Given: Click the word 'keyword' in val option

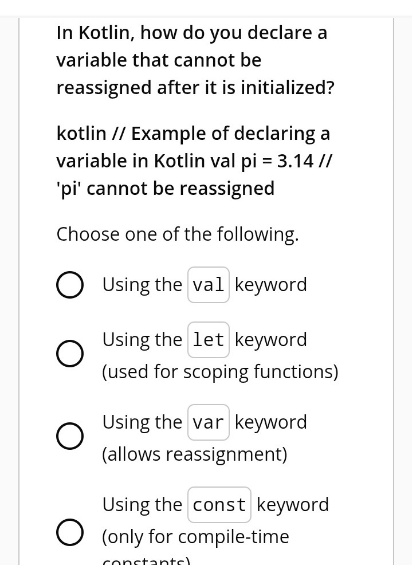Looking at the screenshot, I should (x=271, y=285).
